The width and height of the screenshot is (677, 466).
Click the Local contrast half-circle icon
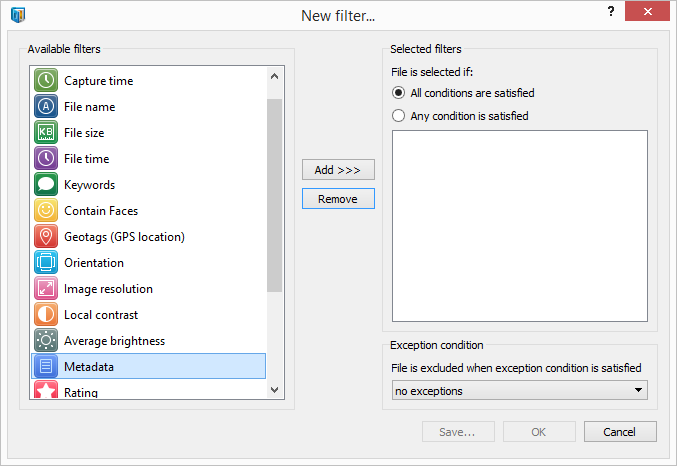click(46, 314)
